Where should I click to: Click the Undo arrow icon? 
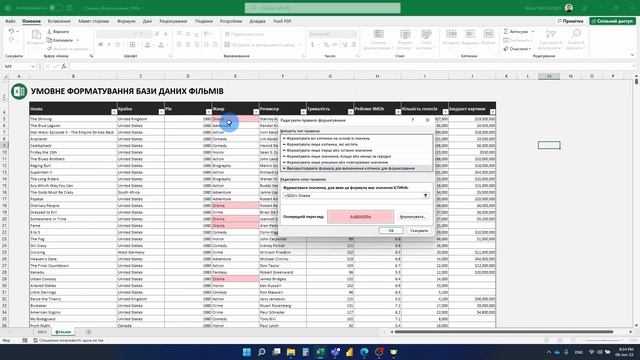pyautogui.click(x=11, y=31)
